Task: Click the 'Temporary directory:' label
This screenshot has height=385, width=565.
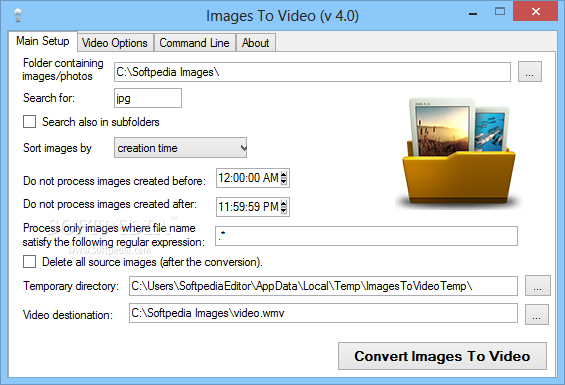Action: tap(71, 286)
